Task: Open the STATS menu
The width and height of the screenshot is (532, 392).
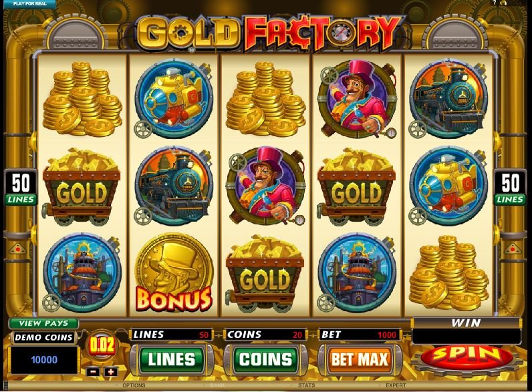Action: [x=306, y=385]
